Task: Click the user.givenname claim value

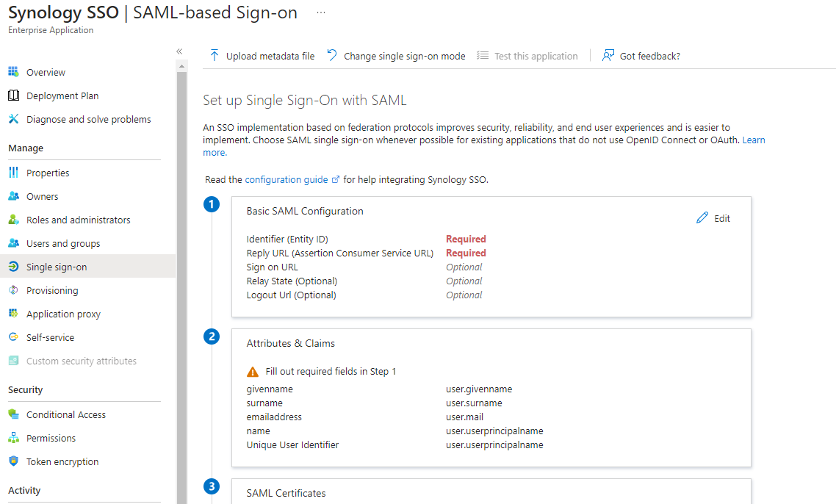Action: [479, 389]
